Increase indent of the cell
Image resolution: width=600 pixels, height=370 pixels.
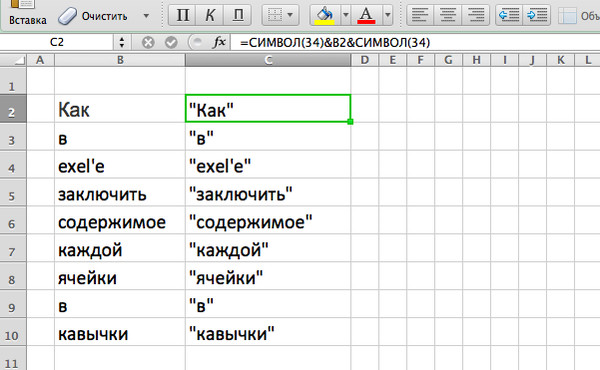pos(537,15)
